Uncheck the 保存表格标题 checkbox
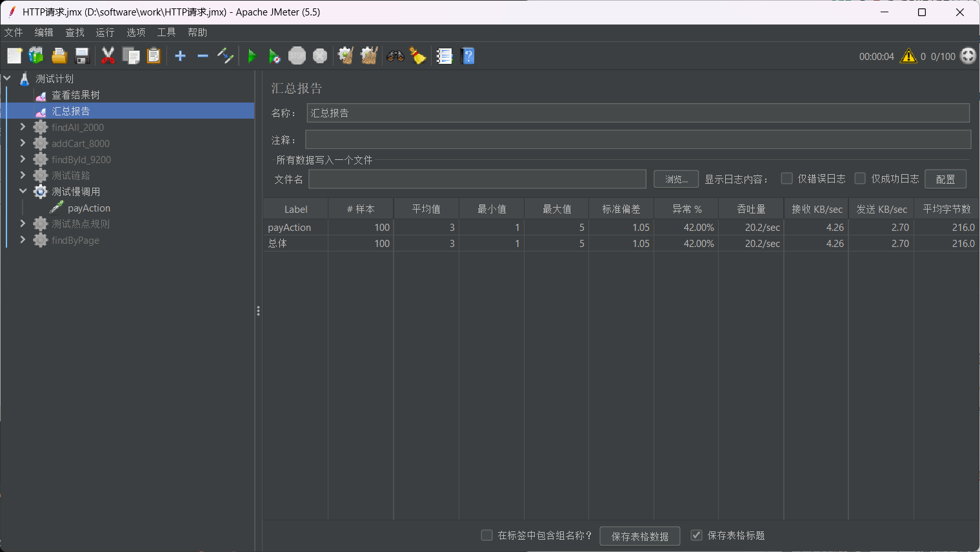 [696, 535]
